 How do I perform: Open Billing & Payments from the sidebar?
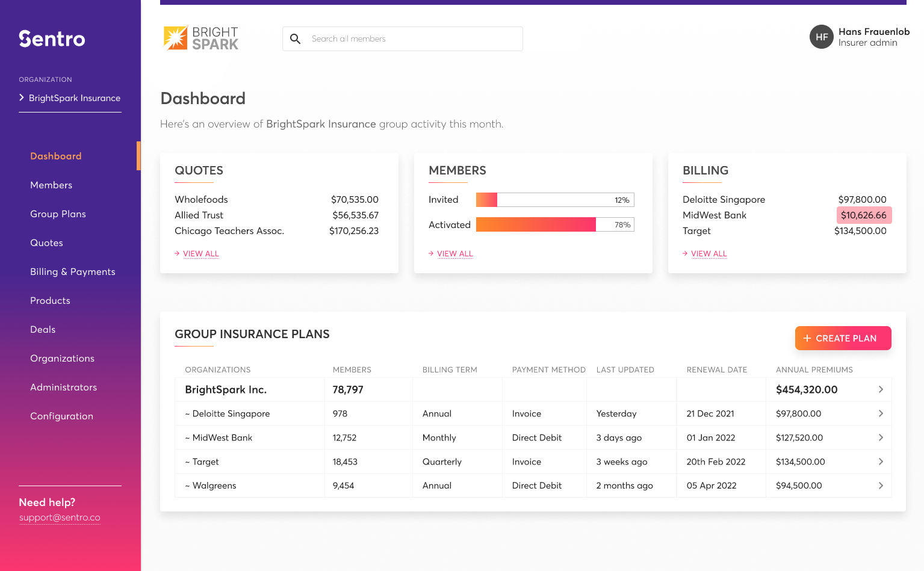72,271
